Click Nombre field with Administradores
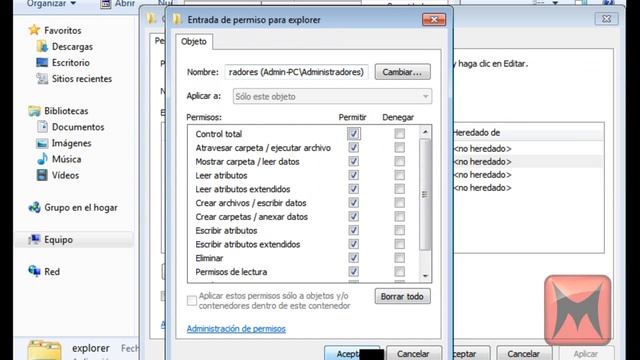 tap(297, 72)
